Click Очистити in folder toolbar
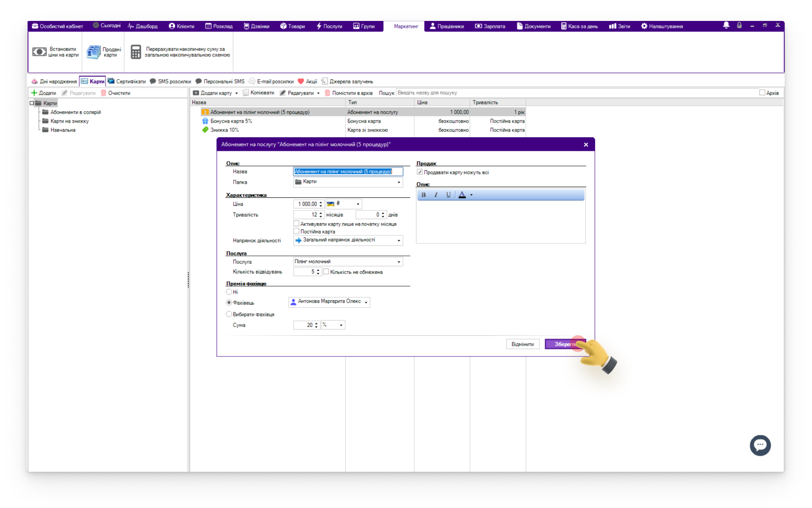The height and width of the screenshot is (508, 812). 115,93
